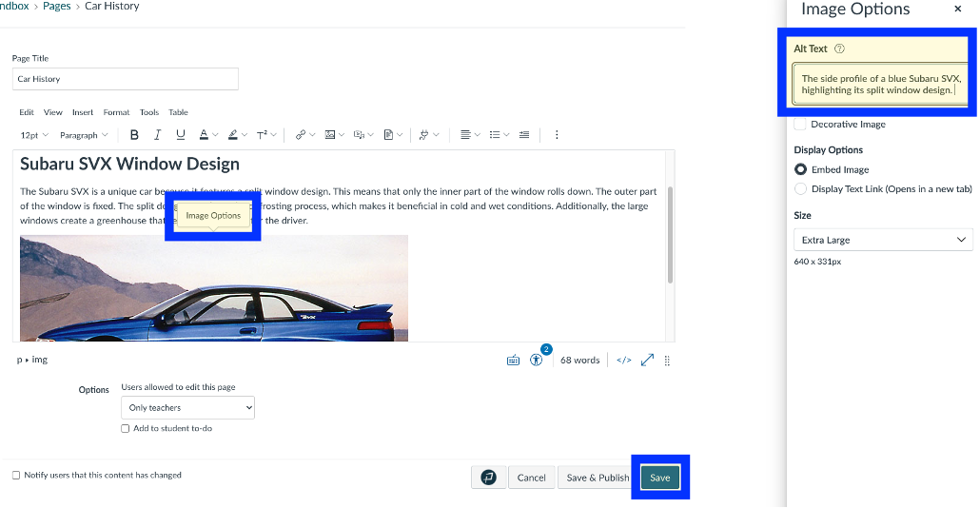Click the text align icon
Image resolution: width=980 pixels, height=508 pixels.
(465, 135)
